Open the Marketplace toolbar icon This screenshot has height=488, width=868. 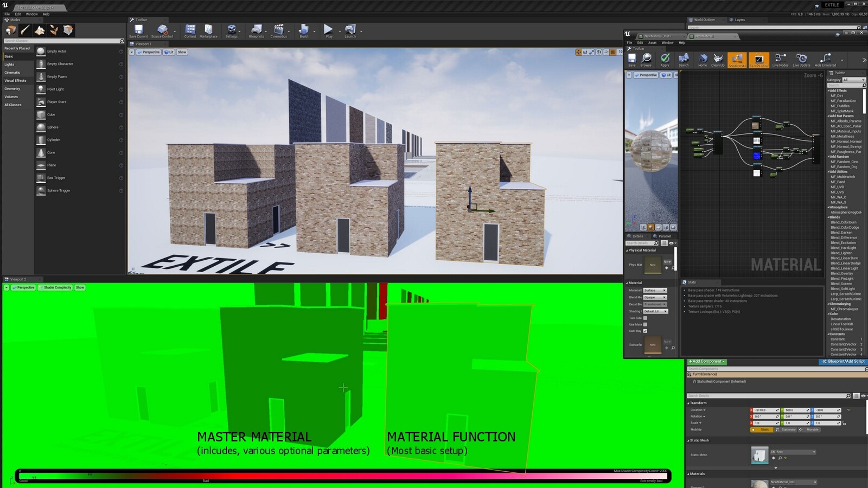[208, 31]
